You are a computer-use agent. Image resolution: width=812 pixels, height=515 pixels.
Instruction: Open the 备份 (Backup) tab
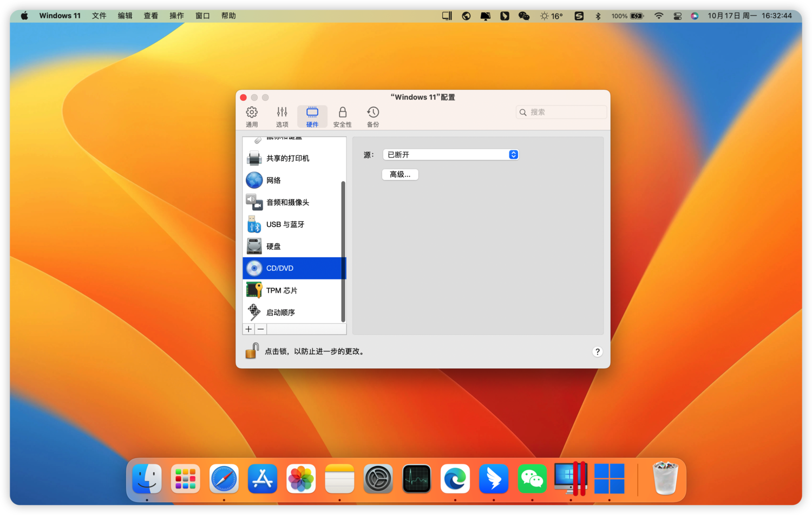click(373, 116)
